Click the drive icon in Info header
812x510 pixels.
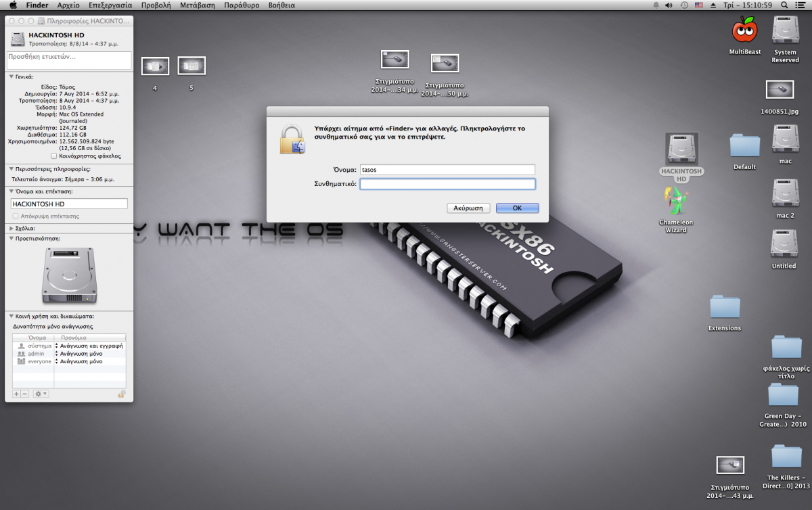[x=17, y=38]
